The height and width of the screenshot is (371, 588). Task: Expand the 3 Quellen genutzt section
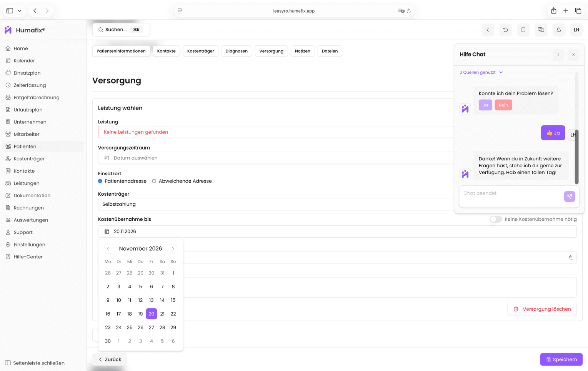click(x=481, y=72)
